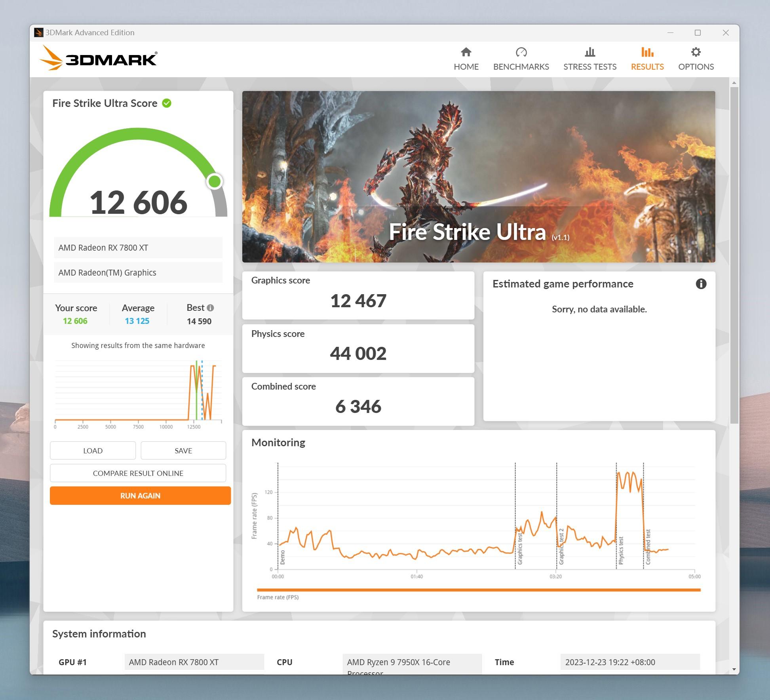Click the LOAD button

point(93,451)
